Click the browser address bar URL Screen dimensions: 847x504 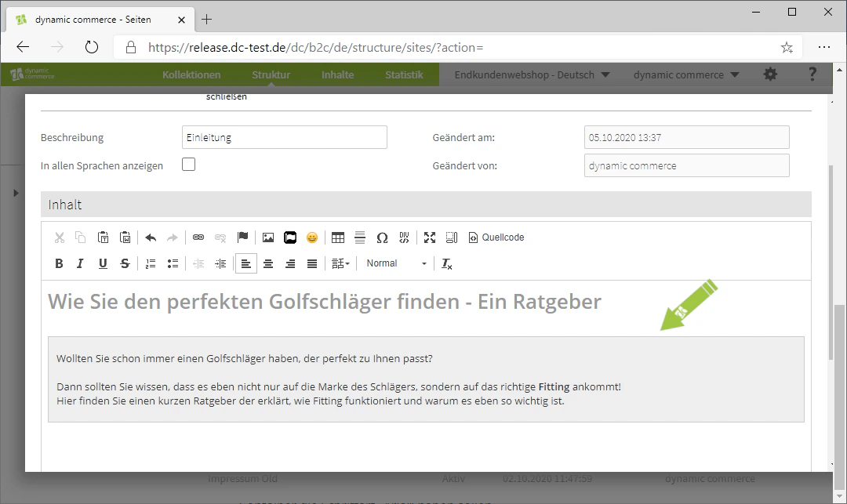coord(315,48)
